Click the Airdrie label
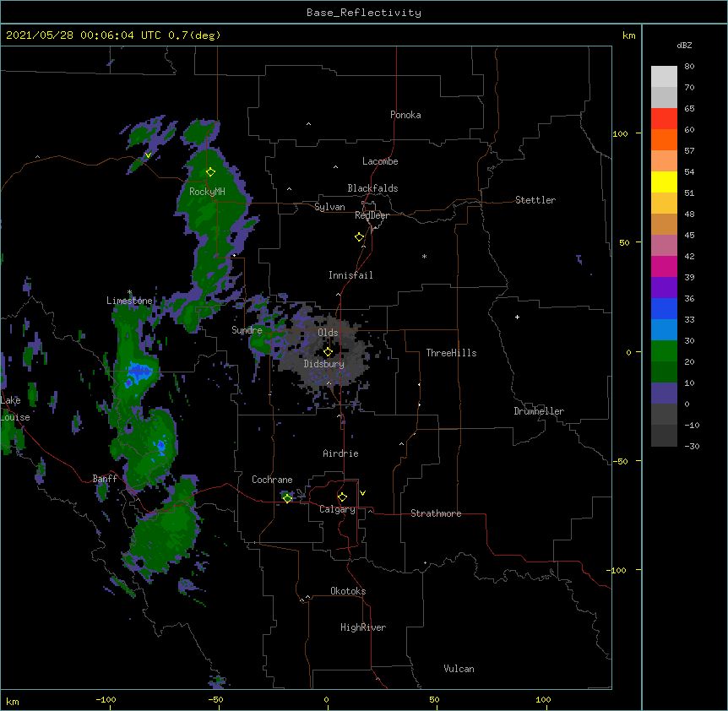 click(x=341, y=453)
